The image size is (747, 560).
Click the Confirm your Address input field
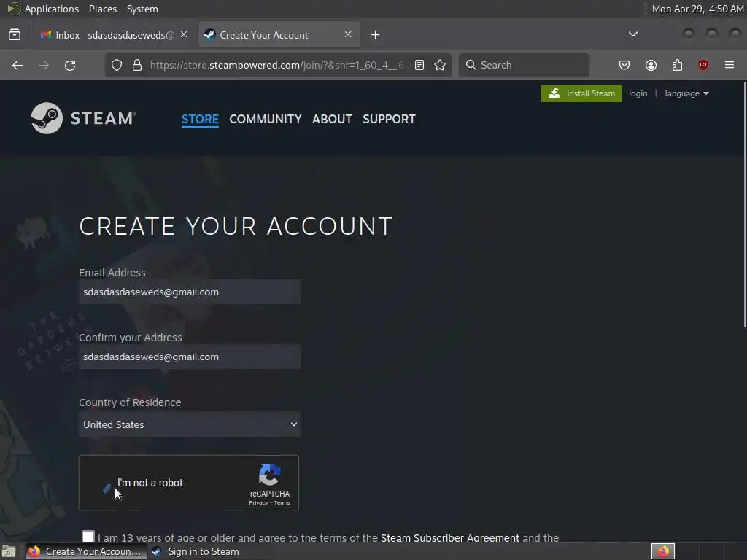coord(190,357)
